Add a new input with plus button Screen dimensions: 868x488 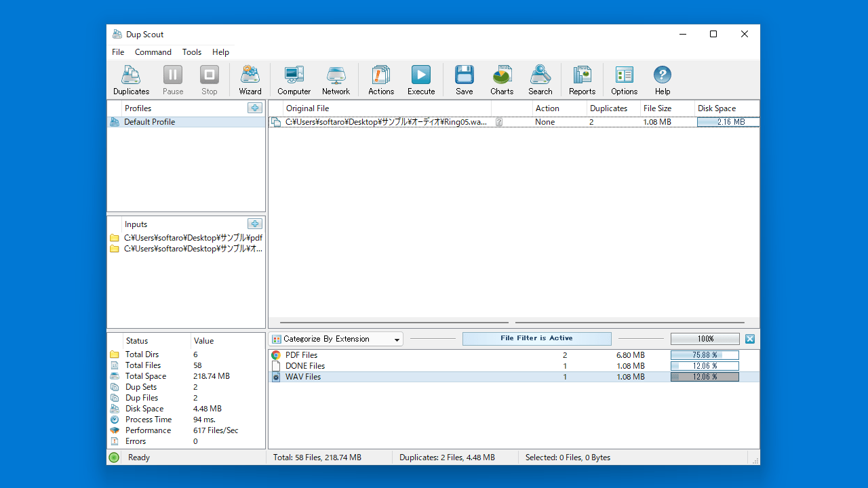[x=254, y=224]
